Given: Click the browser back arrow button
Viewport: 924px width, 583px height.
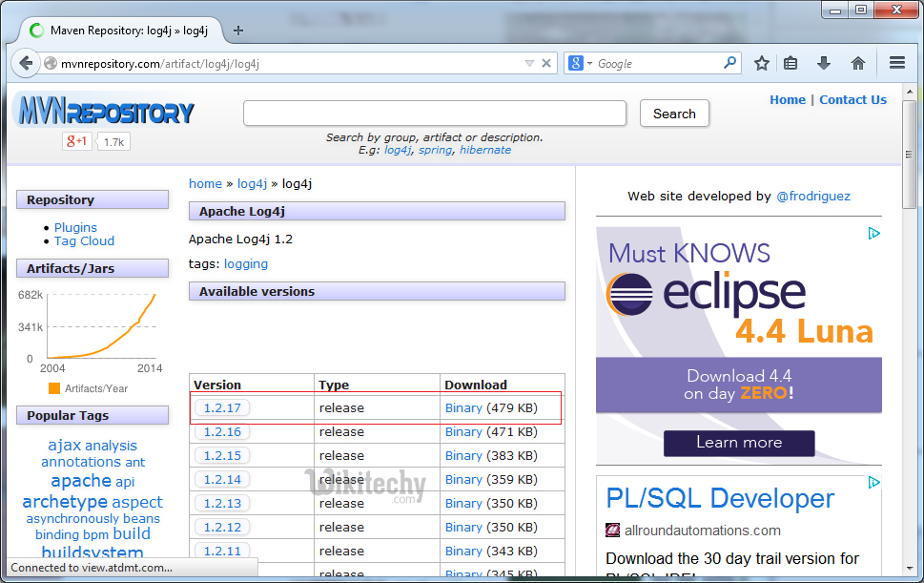Looking at the screenshot, I should click(25, 64).
